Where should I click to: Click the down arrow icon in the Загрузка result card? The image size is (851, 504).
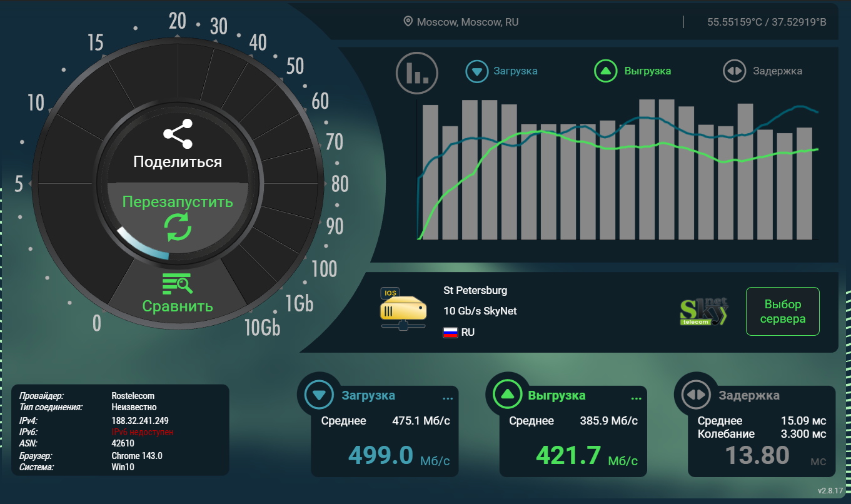pos(319,395)
